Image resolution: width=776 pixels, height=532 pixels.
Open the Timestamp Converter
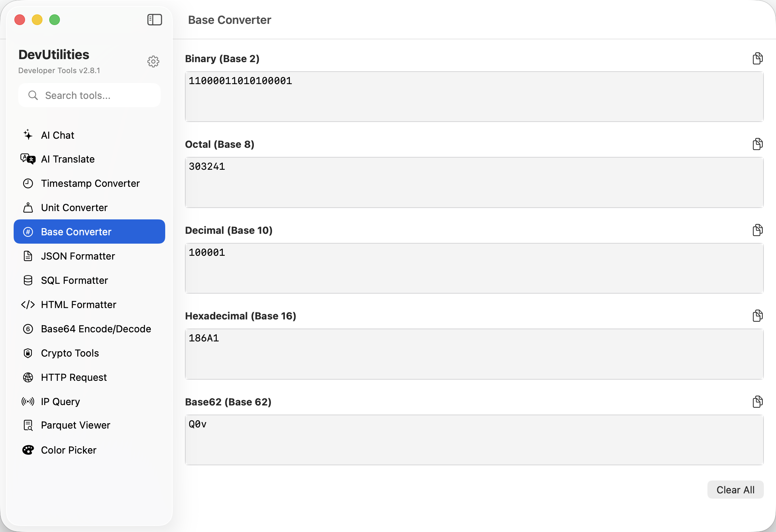(x=90, y=183)
